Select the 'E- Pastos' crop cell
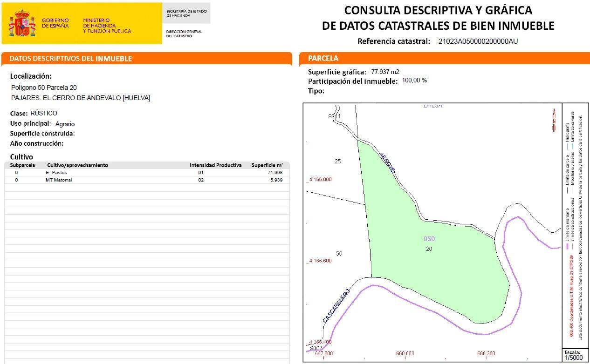The width and height of the screenshot is (590, 364). pyautogui.click(x=56, y=173)
